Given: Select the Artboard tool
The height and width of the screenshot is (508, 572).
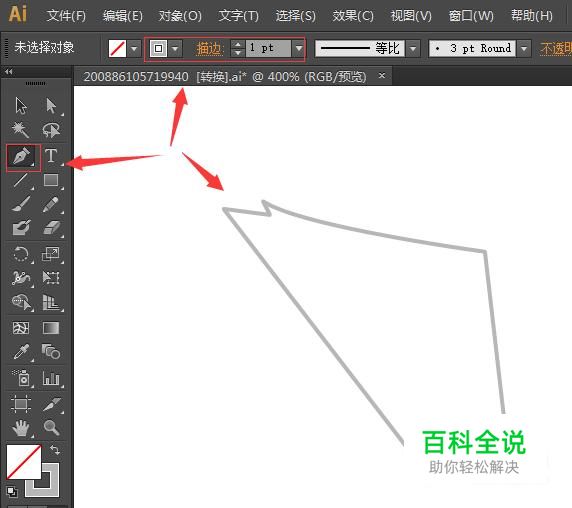Looking at the screenshot, I should click(x=21, y=404).
